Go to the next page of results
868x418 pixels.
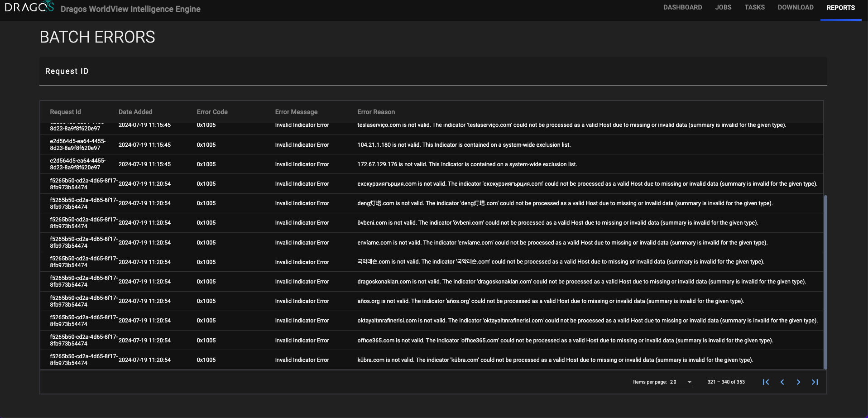[798, 382]
